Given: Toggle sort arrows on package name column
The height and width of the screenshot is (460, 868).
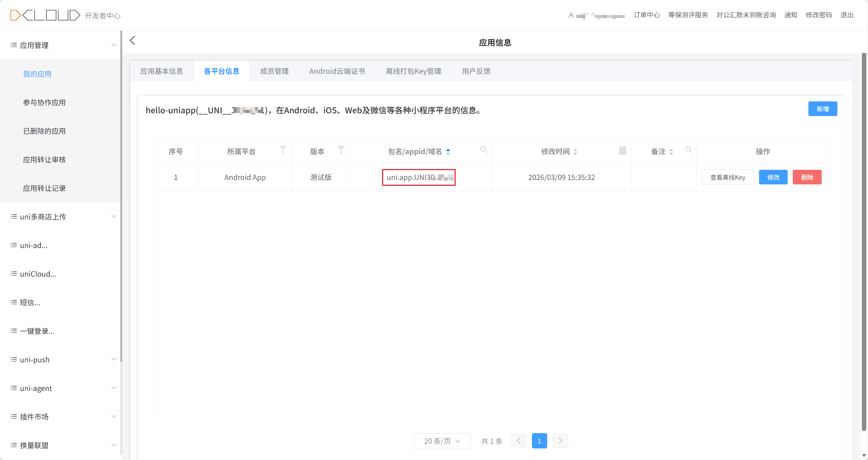Looking at the screenshot, I should 448,152.
